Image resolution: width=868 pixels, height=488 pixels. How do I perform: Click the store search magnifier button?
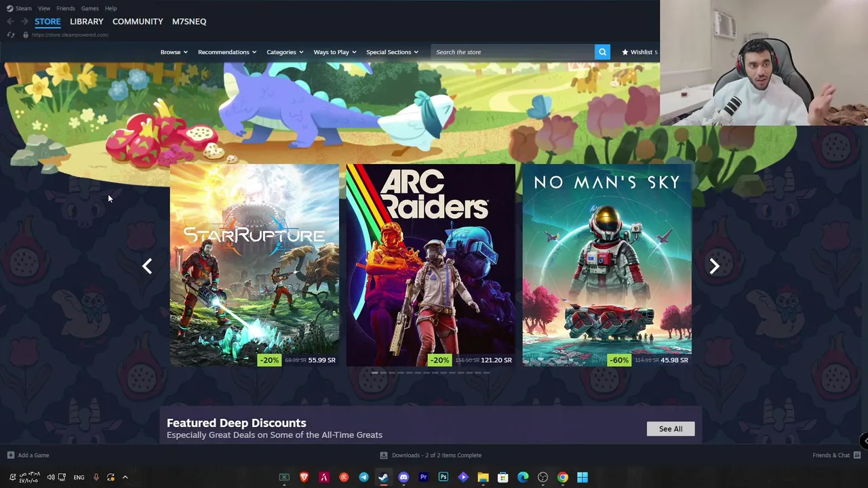coord(602,52)
